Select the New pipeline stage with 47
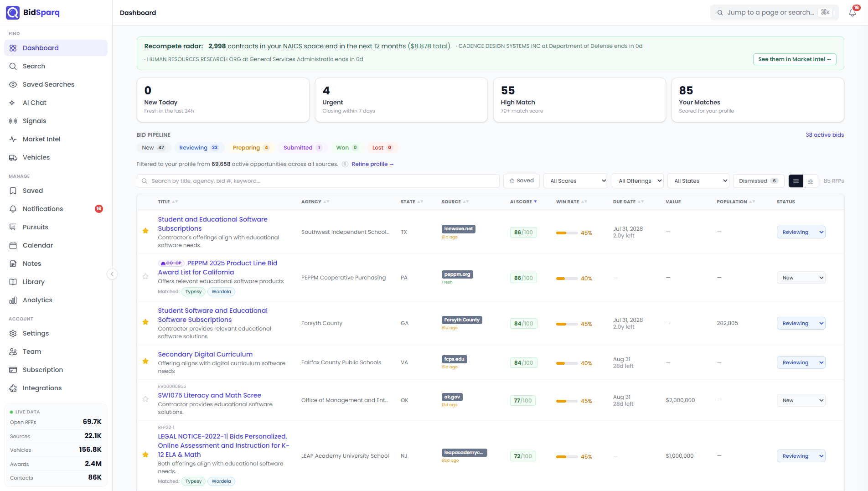Screen dimensions: 868x491 coord(154,148)
